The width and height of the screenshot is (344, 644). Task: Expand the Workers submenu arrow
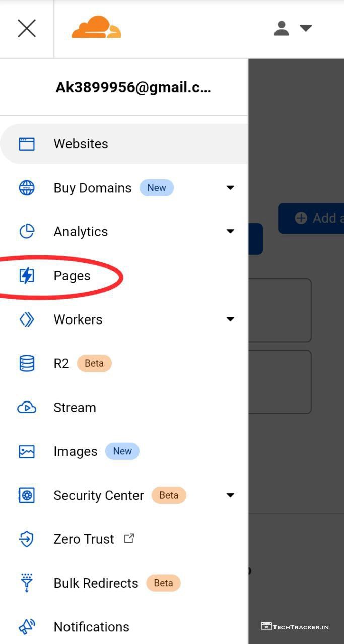(230, 319)
